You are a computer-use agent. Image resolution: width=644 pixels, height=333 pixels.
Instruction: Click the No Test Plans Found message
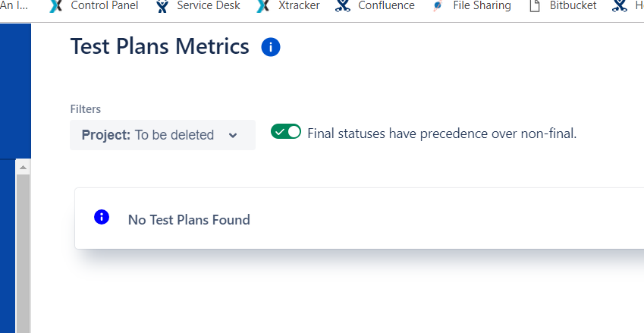point(189,220)
